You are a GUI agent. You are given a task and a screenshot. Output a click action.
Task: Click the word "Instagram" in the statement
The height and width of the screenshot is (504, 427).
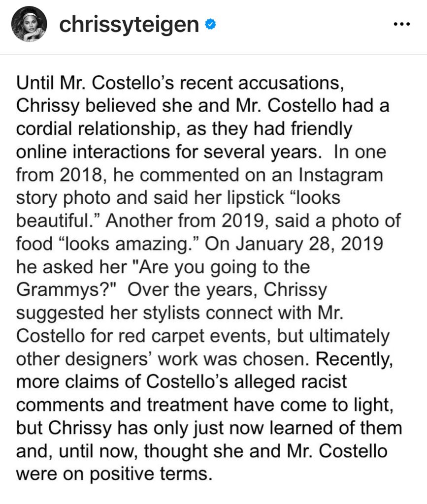pyautogui.click(x=340, y=176)
